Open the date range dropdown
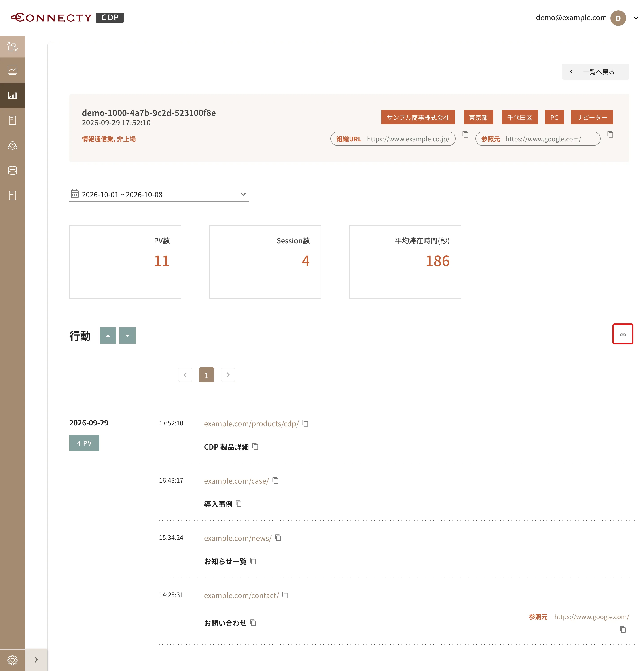 pos(159,194)
